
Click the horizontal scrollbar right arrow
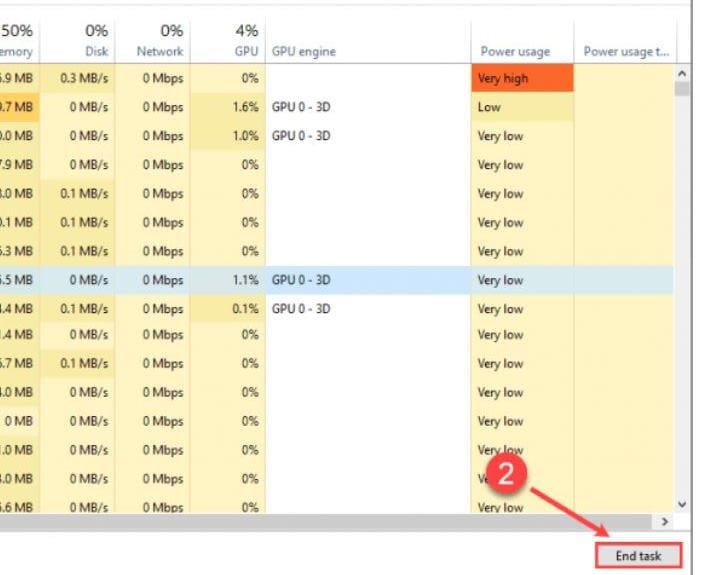tap(665, 522)
